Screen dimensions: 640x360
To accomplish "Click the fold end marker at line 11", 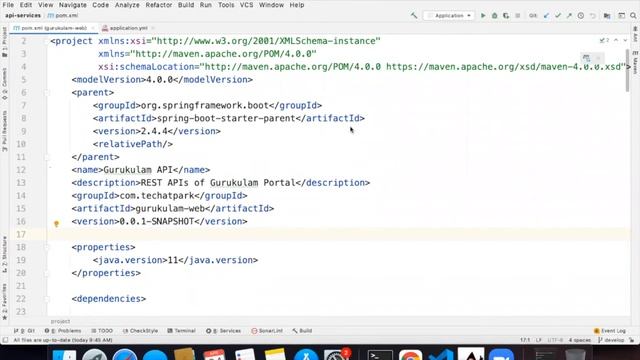I will [x=47, y=157].
